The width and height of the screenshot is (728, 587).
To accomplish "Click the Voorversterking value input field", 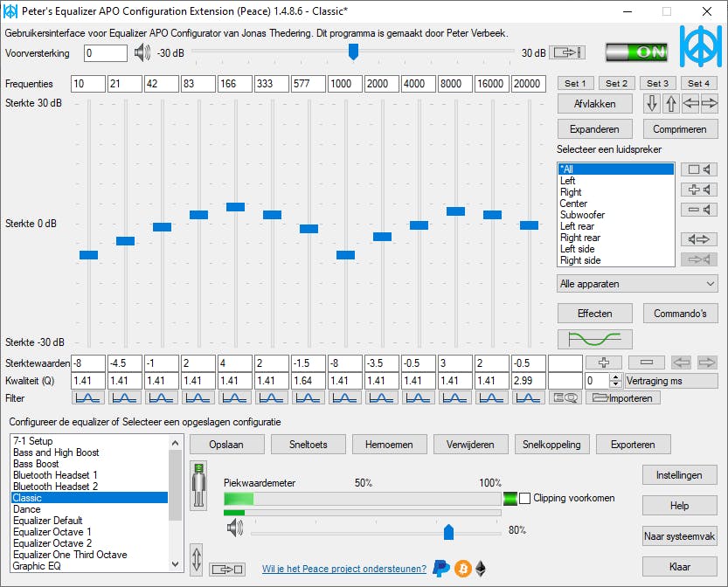I will coord(106,53).
